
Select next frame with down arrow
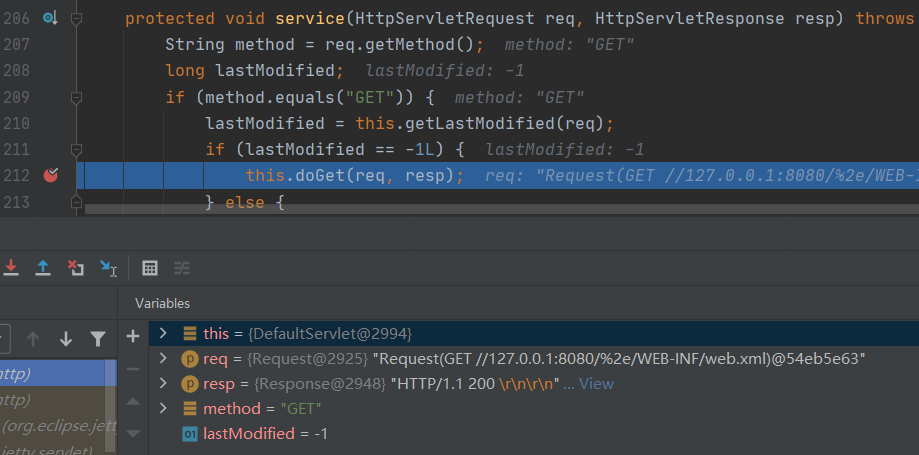(x=66, y=338)
